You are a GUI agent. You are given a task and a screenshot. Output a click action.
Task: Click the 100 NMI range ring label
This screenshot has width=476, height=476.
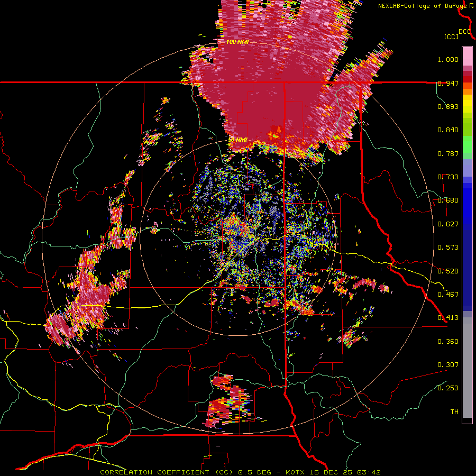click(x=237, y=42)
